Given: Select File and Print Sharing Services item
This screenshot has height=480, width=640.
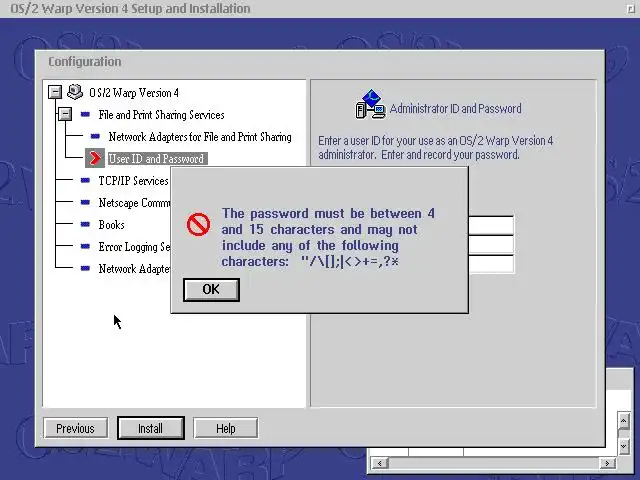Looking at the screenshot, I should point(161,115).
